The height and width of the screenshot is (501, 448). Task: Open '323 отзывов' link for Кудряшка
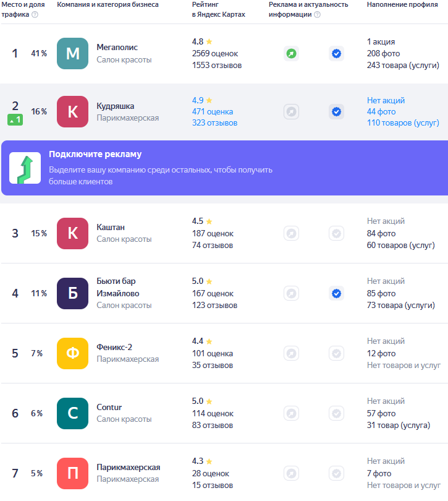tap(214, 123)
